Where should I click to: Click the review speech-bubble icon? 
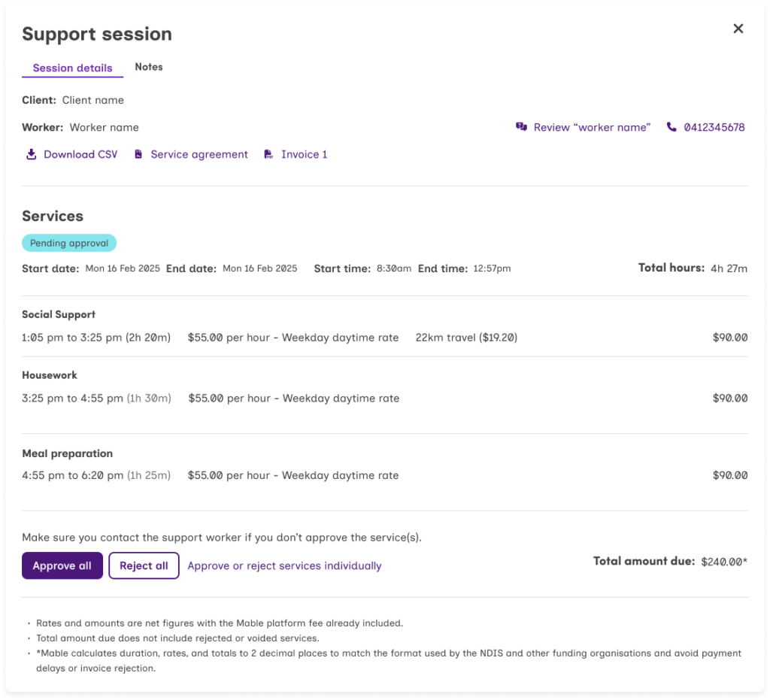point(521,127)
